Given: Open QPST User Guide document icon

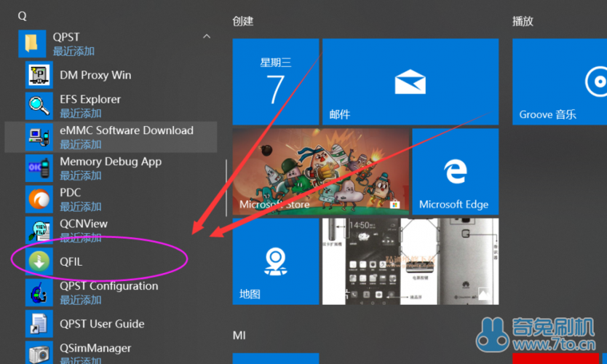Looking at the screenshot, I should [x=39, y=324].
